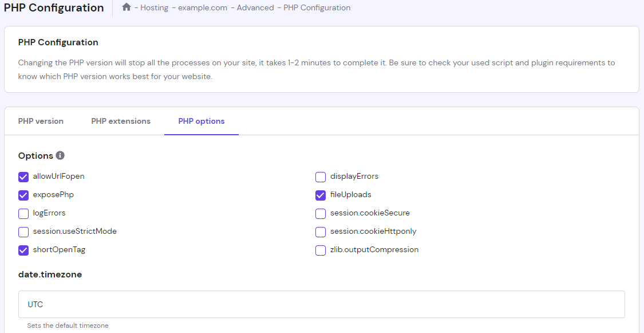The image size is (644, 333).
Task: Uncheck the exposePhp checkbox
Action: click(23, 195)
